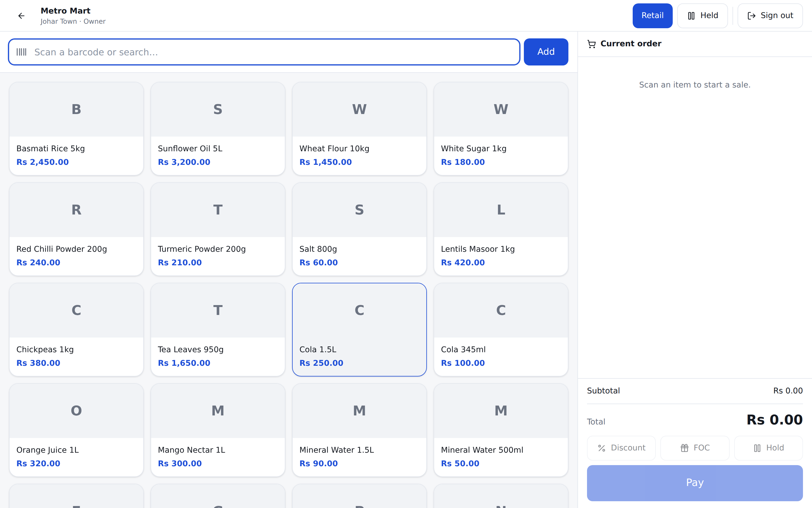The image size is (812, 508).
Task: Add Chickpeas 1kg to order
Action: [x=76, y=330]
